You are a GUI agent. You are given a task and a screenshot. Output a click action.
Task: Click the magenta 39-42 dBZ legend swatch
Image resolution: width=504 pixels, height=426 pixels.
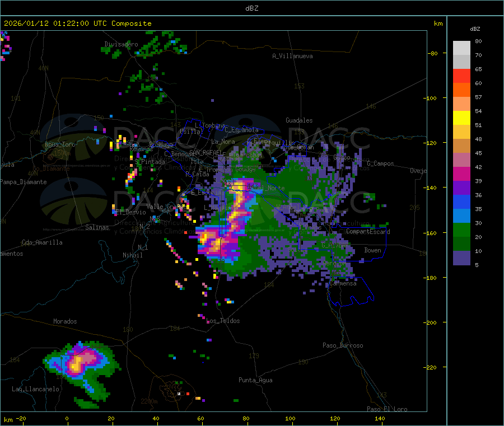tap(461, 174)
